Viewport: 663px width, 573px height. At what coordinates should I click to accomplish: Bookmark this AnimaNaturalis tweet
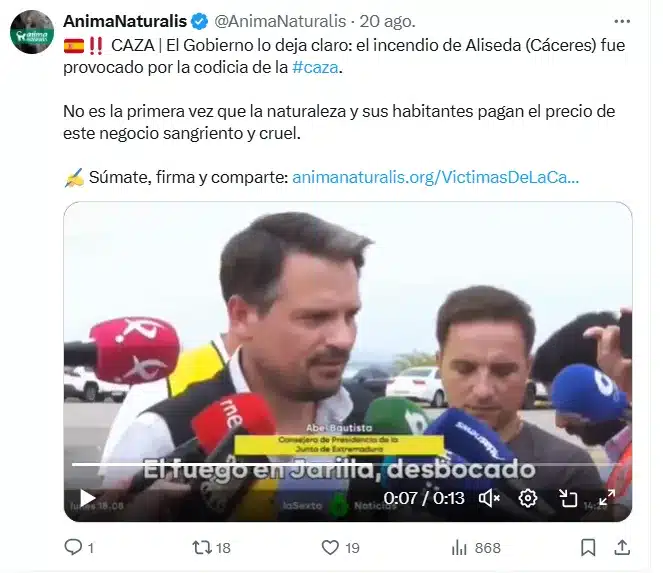pos(588,548)
